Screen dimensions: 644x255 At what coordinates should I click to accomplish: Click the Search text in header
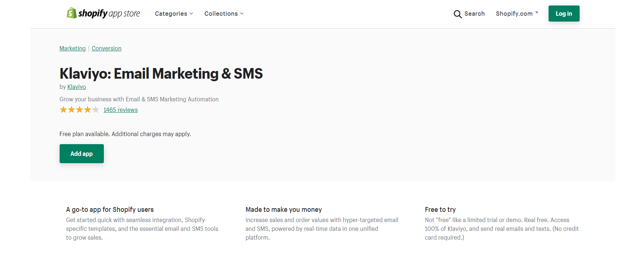474,14
